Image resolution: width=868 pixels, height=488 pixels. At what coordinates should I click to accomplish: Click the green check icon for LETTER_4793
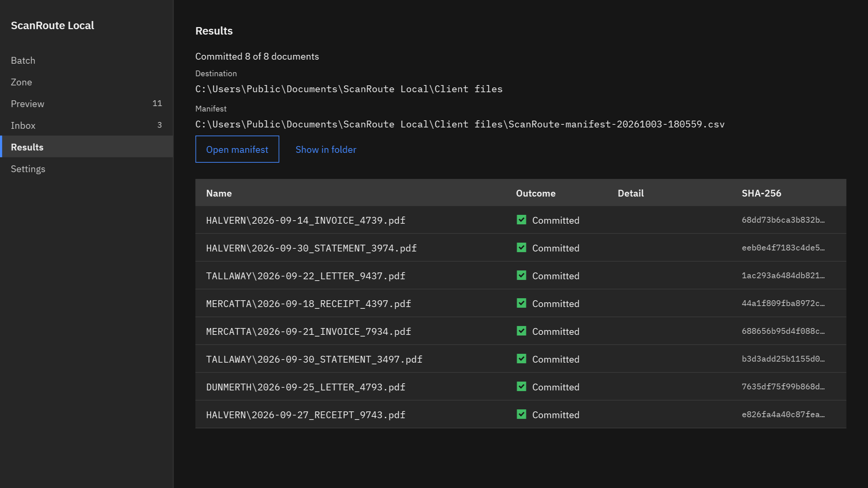click(x=521, y=387)
